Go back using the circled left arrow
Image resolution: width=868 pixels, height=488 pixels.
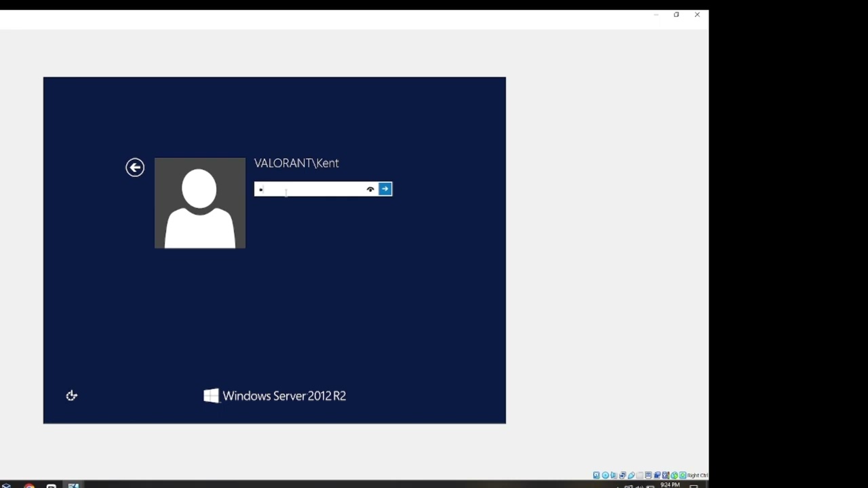135,167
